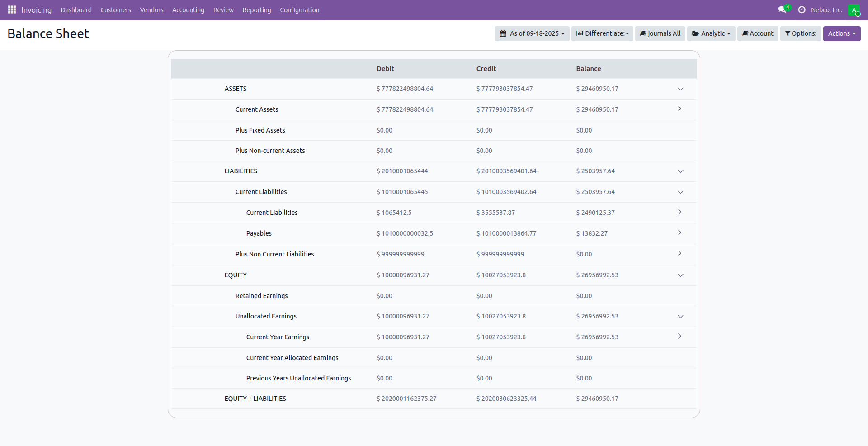Open the Options filter button

click(800, 33)
